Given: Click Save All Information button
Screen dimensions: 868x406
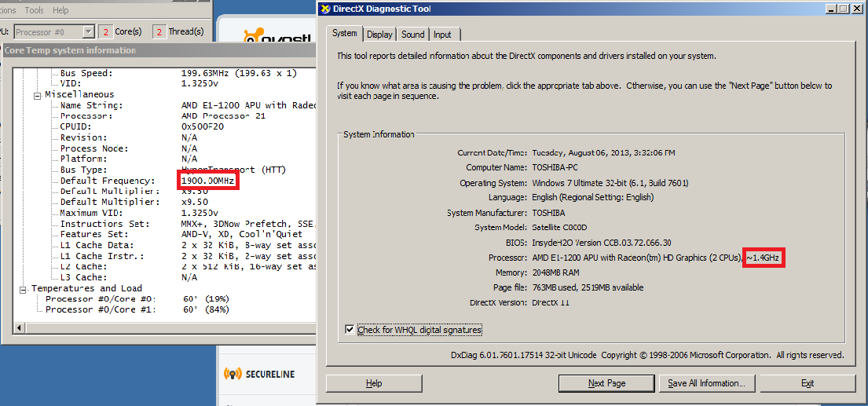Looking at the screenshot, I should click(x=706, y=382).
